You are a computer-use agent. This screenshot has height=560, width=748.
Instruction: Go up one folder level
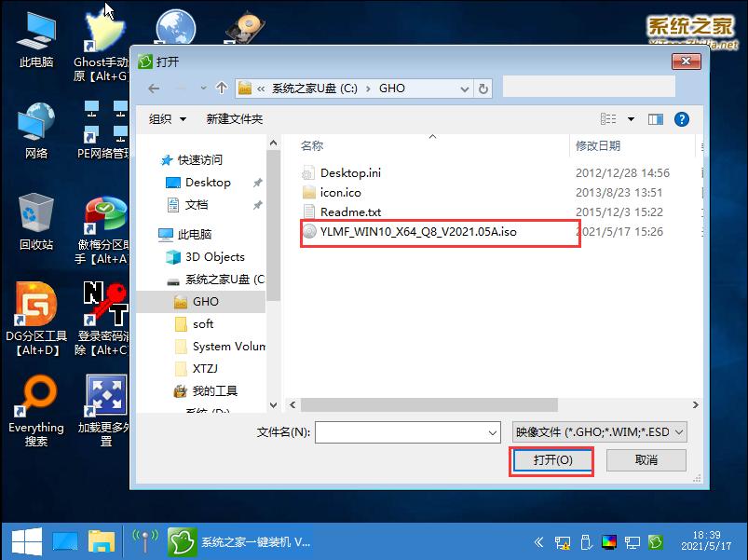222,89
